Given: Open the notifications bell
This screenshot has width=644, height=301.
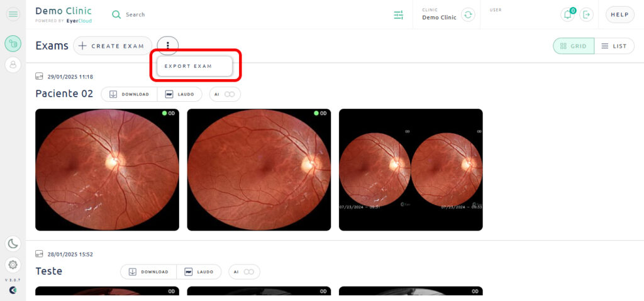Looking at the screenshot, I should click(568, 15).
